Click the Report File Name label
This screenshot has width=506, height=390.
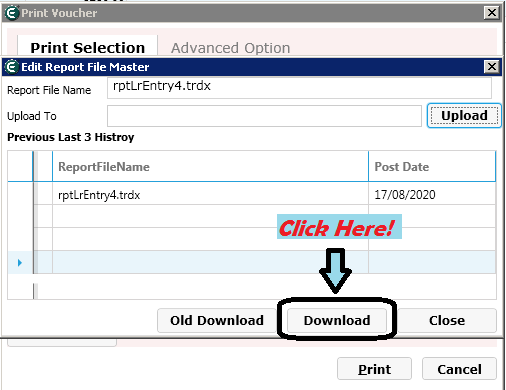coord(49,90)
